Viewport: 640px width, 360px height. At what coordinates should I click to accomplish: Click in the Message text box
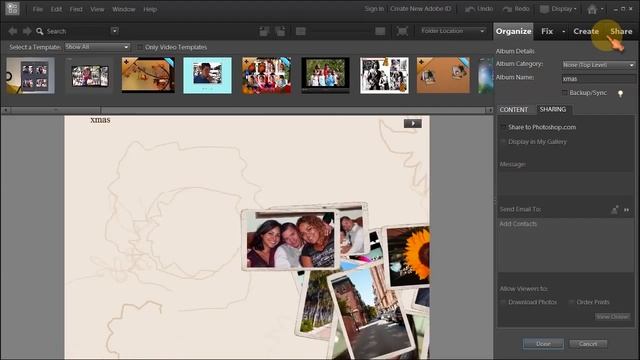(566, 184)
